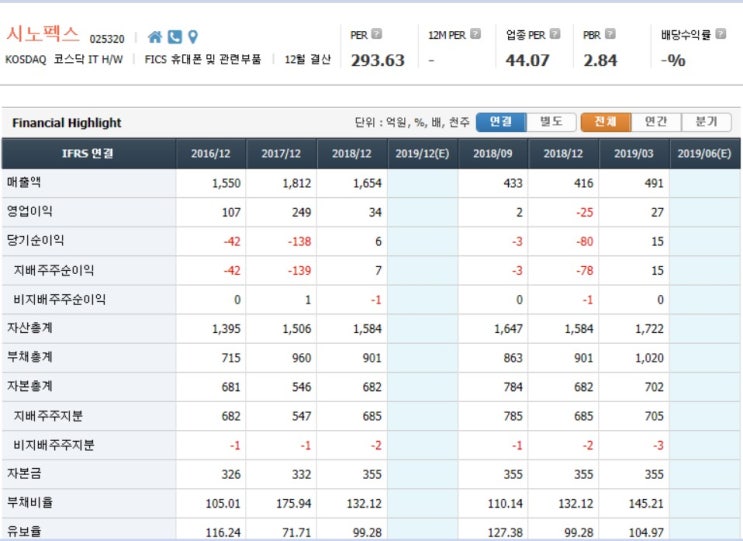The width and height of the screenshot is (743, 541).
Task: Click the Financial Highlight heading
Action: click(x=67, y=123)
